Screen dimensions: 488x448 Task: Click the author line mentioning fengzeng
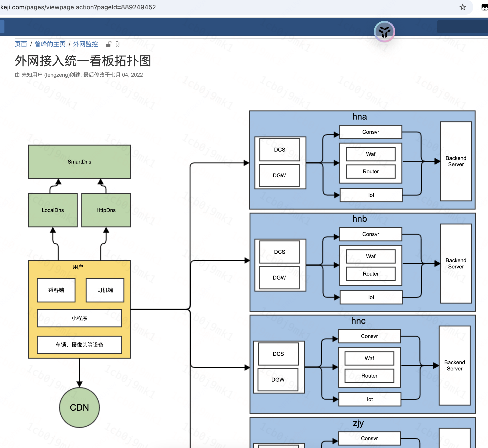click(79, 75)
